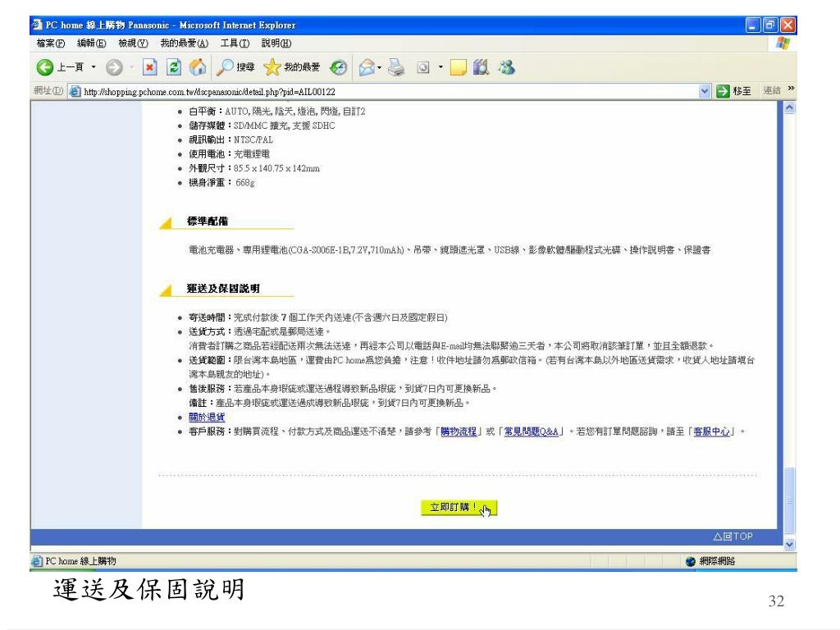Click the page icon left of the address URL
This screenshot has width=840, height=630.
(x=75, y=92)
